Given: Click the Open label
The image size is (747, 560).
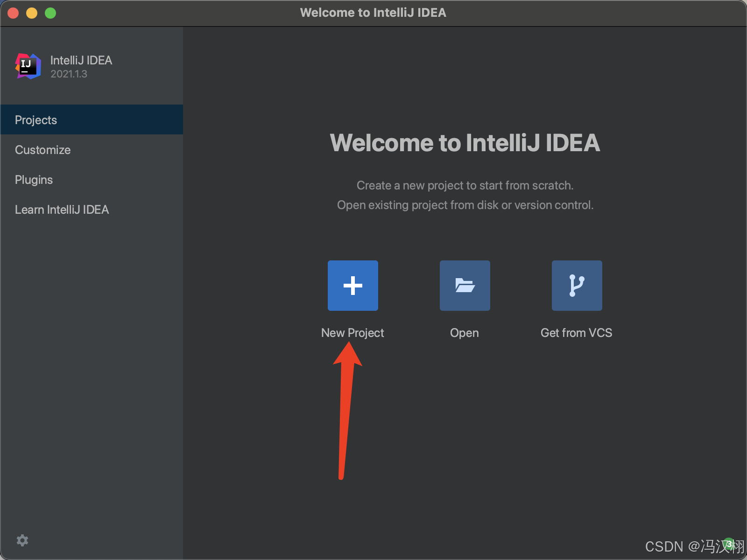Looking at the screenshot, I should (x=465, y=333).
